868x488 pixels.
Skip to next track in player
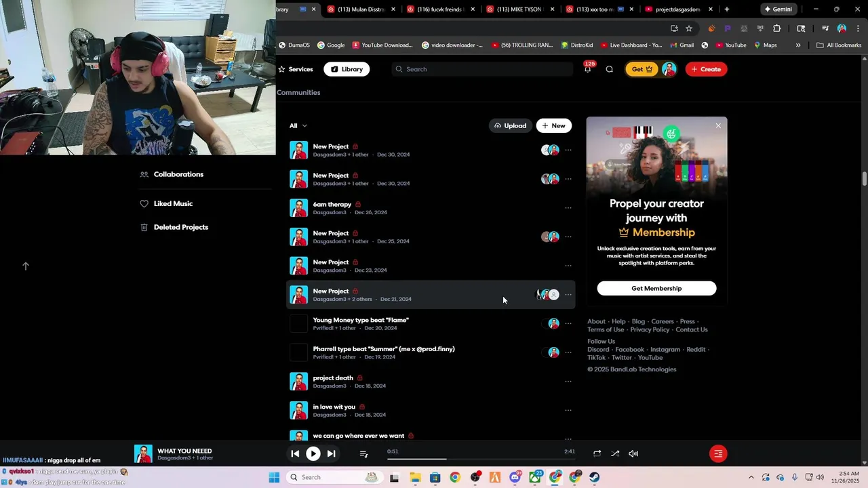tap(331, 454)
